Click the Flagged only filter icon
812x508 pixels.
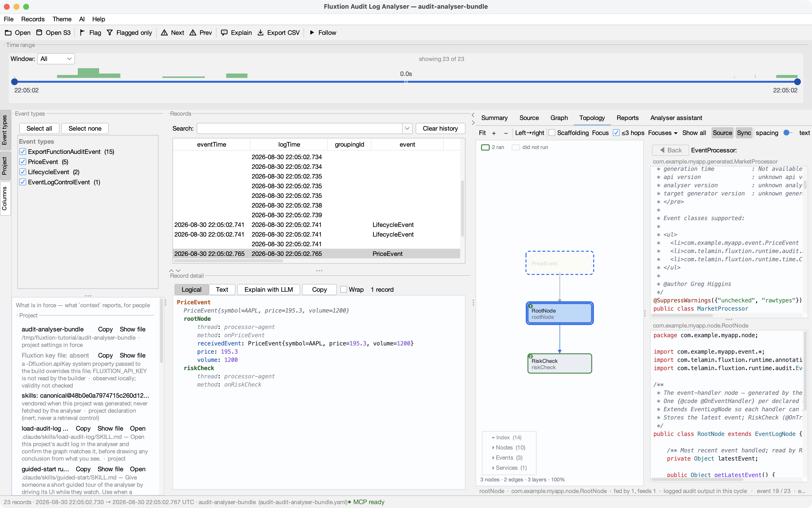[110, 33]
